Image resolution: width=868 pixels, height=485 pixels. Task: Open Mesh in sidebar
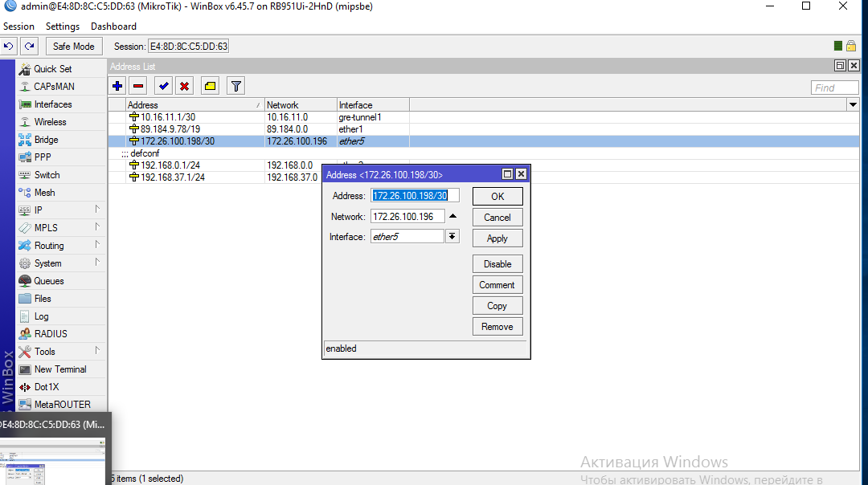[44, 193]
